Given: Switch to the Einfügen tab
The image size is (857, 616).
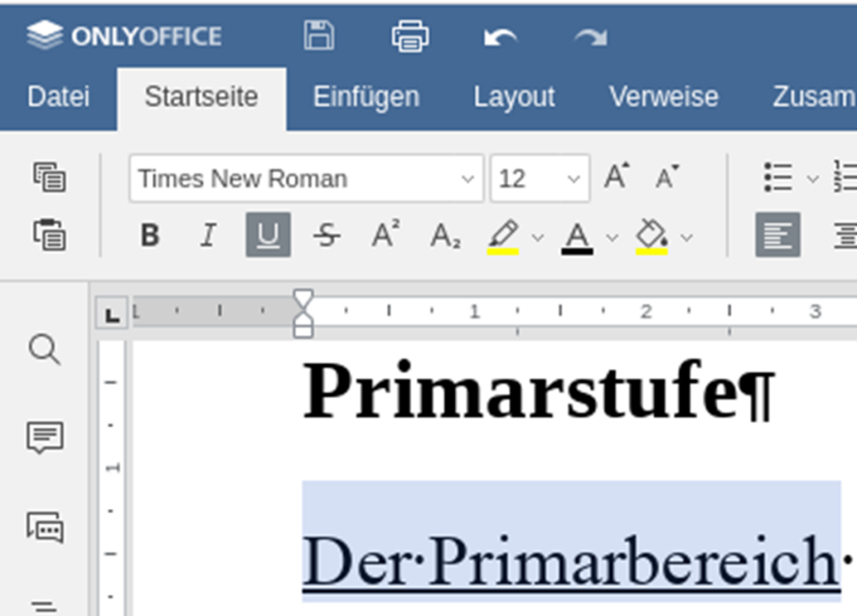Looking at the screenshot, I should point(367,97).
